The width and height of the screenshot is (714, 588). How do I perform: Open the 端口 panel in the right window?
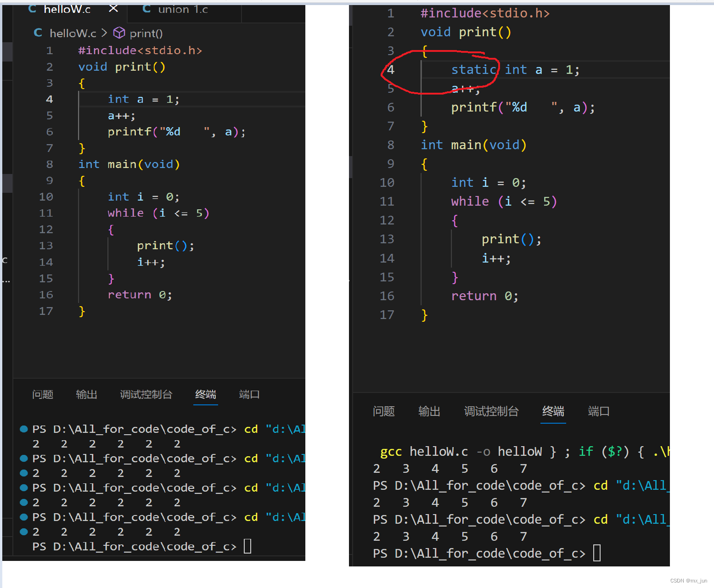[x=598, y=411]
